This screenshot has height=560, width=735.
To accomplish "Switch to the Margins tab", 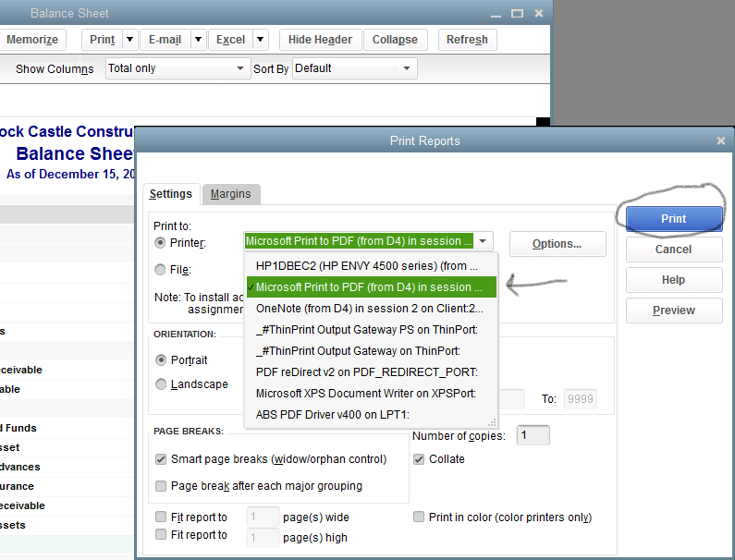I will [230, 194].
